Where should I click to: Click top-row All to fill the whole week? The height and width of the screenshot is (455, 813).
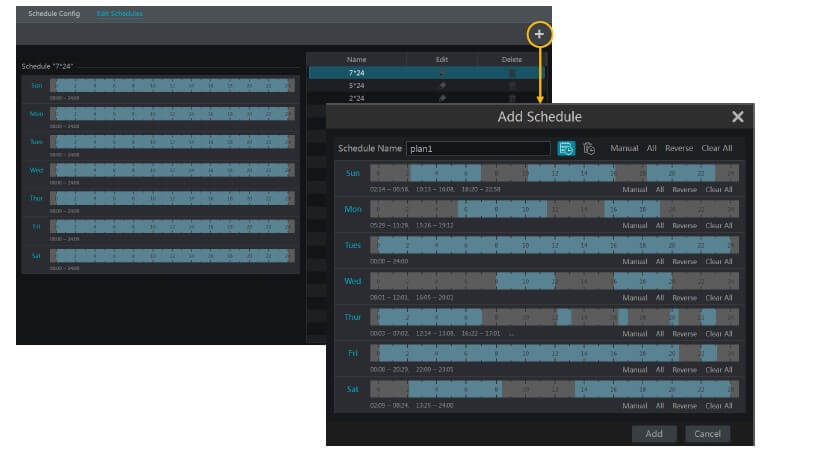(651, 148)
